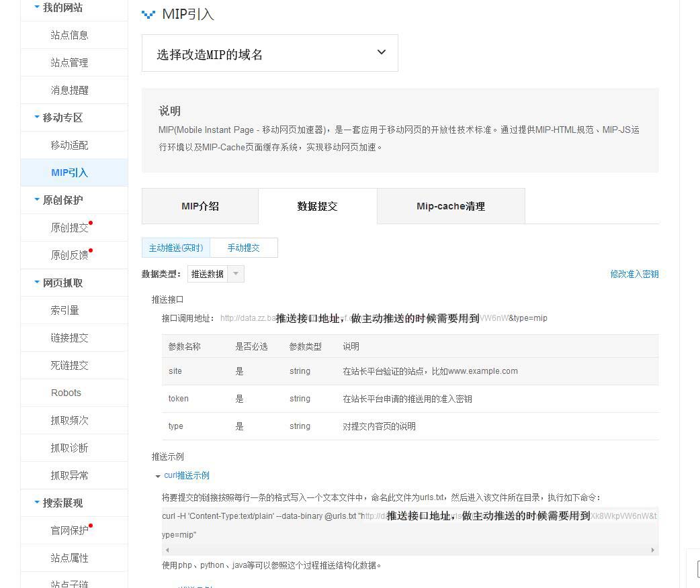
Task: Open the 推送数据 data type dropdown
Action: (x=216, y=274)
